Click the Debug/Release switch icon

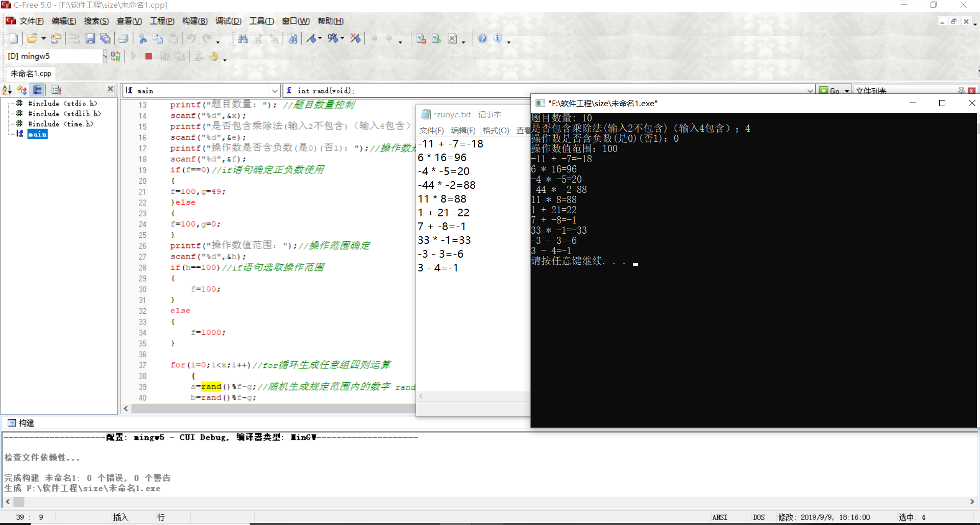click(116, 56)
